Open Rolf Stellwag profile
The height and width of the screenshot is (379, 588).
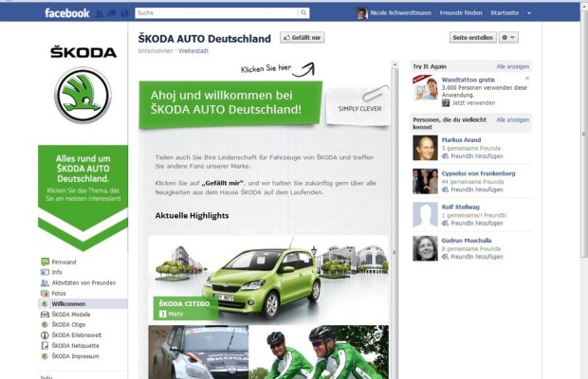[460, 207]
